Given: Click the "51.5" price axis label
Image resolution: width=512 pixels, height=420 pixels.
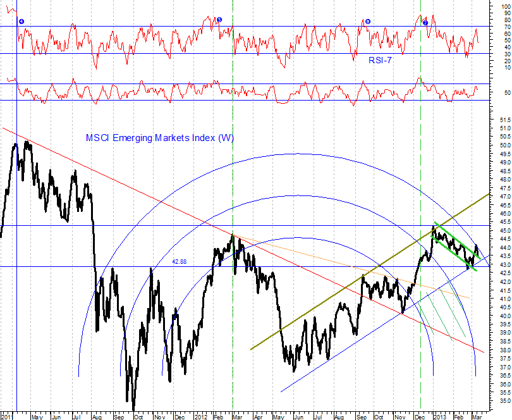Looking at the screenshot, I should (505, 120).
